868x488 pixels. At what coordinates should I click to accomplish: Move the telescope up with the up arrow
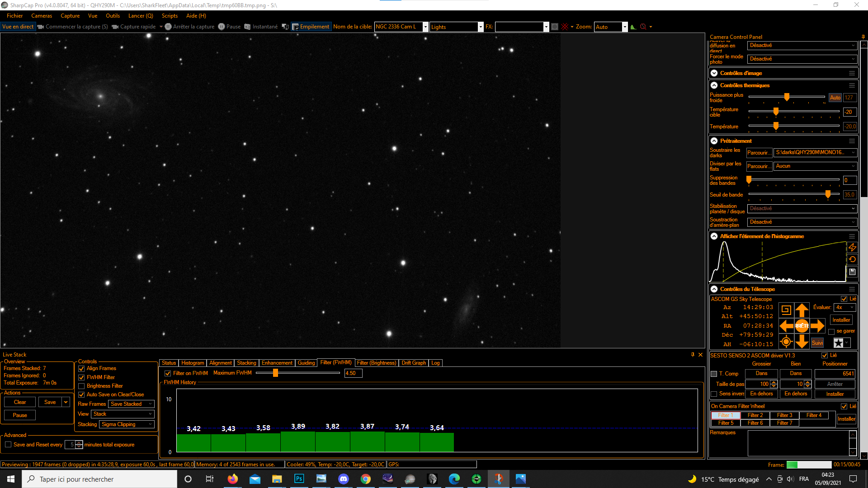(x=802, y=310)
